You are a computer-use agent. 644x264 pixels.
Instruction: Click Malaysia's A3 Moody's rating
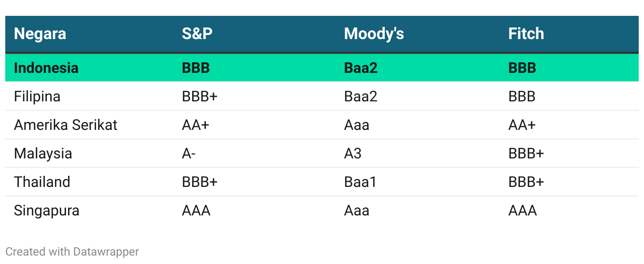(x=353, y=154)
